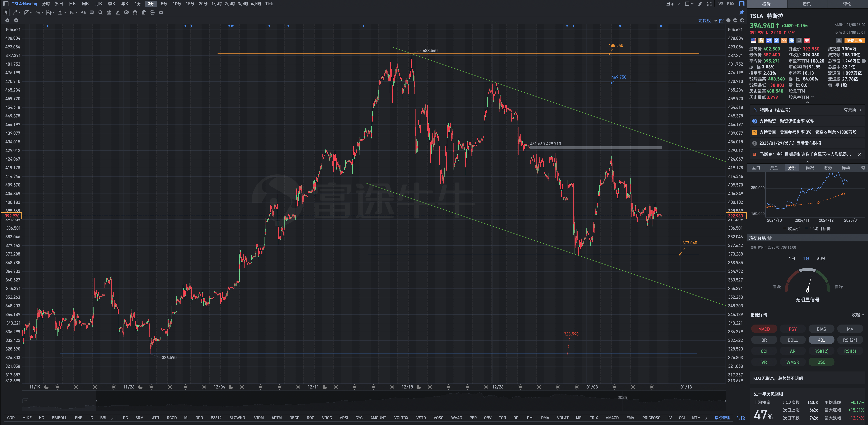Select the polyline channel drawing tool
The image size is (868, 425).
tap(26, 12)
